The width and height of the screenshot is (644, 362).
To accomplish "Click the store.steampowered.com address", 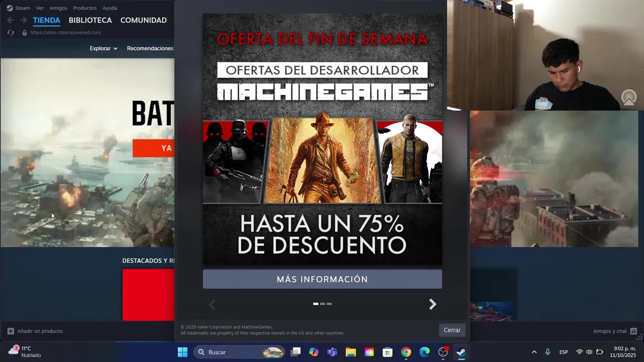I will click(66, 33).
